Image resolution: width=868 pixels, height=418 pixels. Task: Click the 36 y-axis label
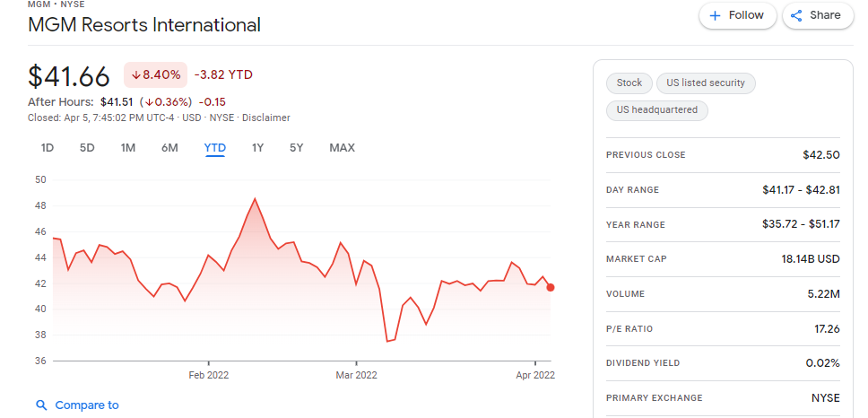41,361
